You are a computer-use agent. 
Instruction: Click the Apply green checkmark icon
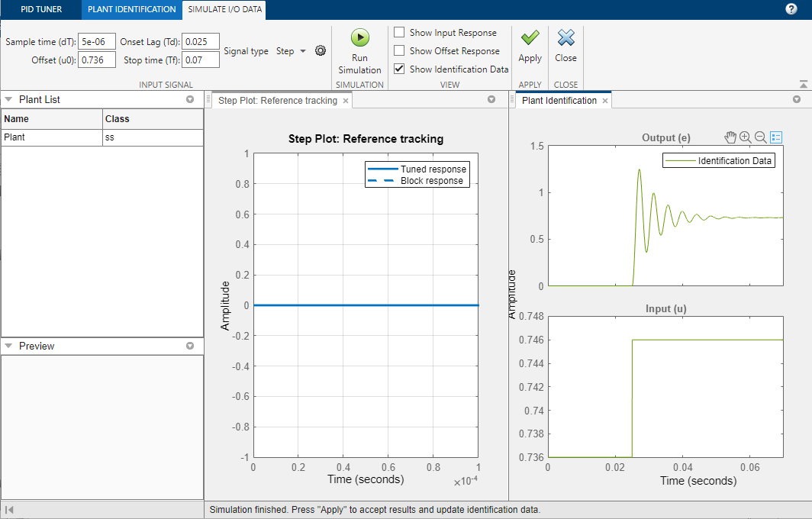530,37
